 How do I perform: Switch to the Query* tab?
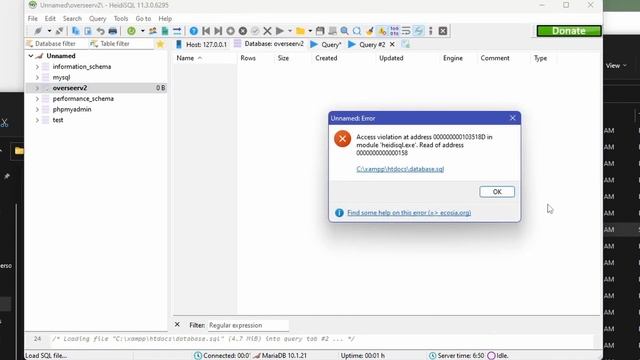[326, 44]
